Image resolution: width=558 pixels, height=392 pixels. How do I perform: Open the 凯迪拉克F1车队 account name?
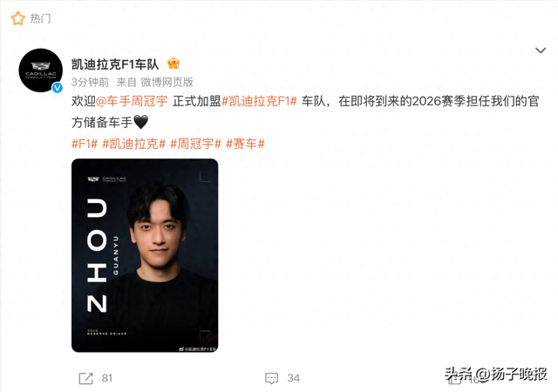(115, 64)
